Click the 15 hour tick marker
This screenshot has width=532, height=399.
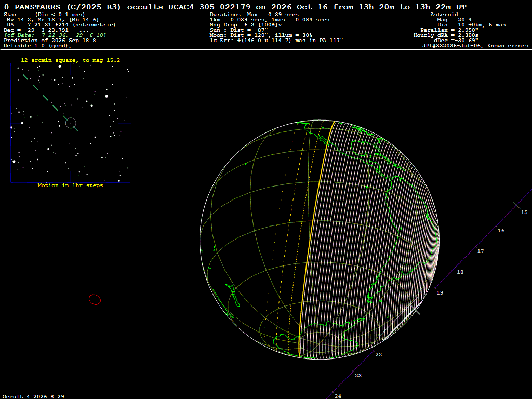pos(516,205)
